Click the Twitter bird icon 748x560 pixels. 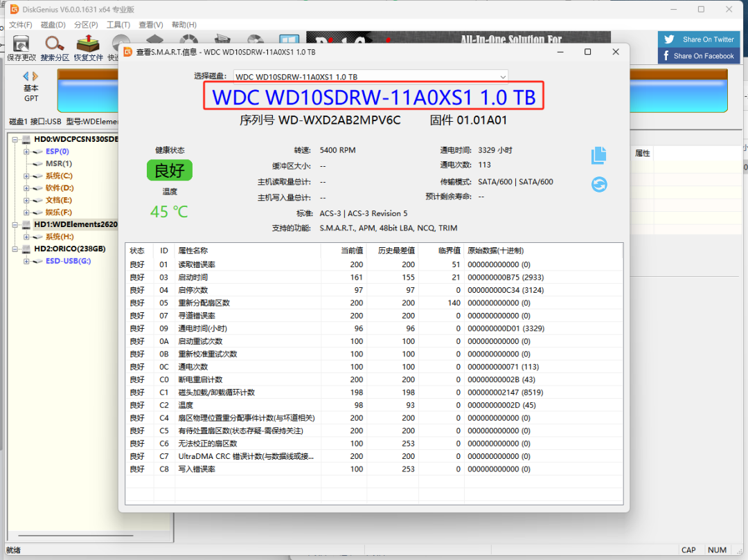(x=669, y=39)
